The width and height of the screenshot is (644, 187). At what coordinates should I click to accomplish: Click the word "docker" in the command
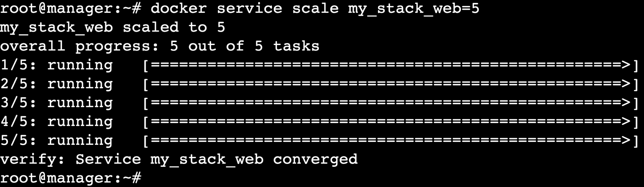[x=178, y=8]
